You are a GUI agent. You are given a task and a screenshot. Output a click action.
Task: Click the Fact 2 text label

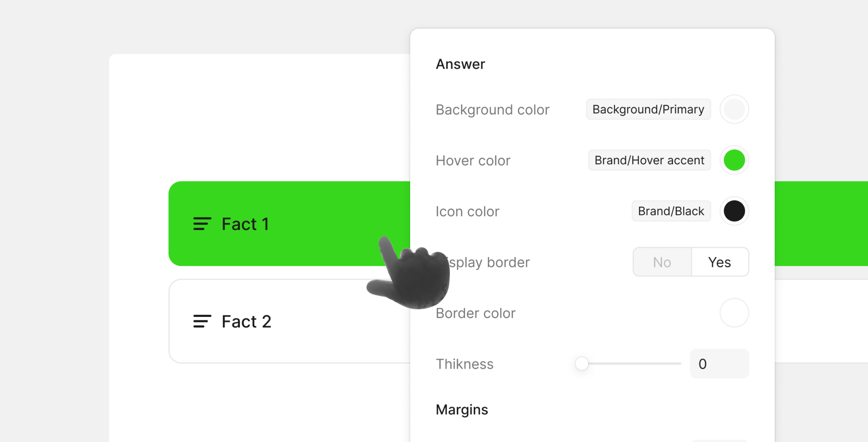point(246,321)
